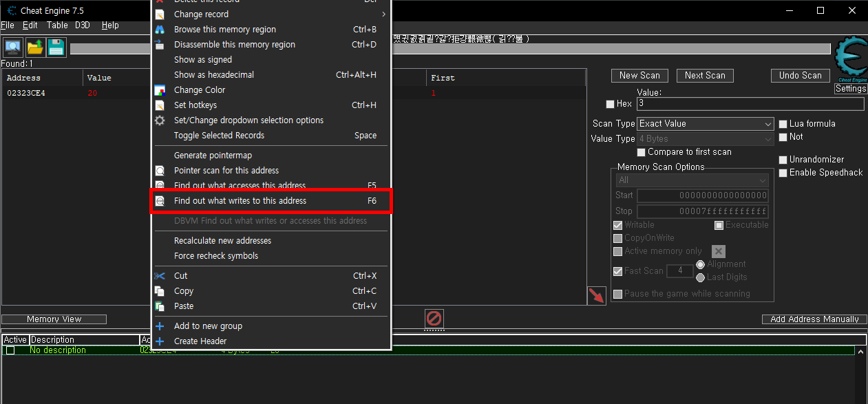The width and height of the screenshot is (868, 404).
Task: Open the process list (computer icon)
Action: [13, 47]
